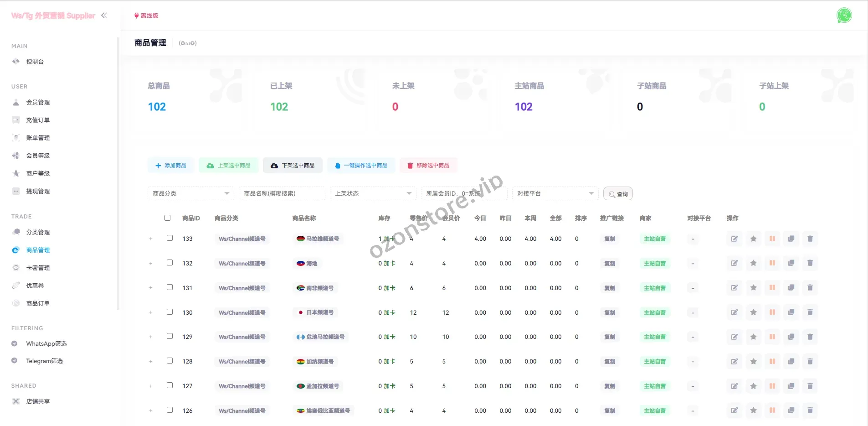868x426 pixels.
Task: Select the checkbox for product 128
Action: point(170,361)
